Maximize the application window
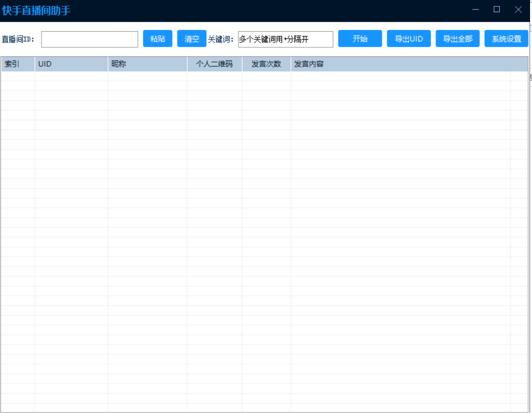 click(497, 9)
